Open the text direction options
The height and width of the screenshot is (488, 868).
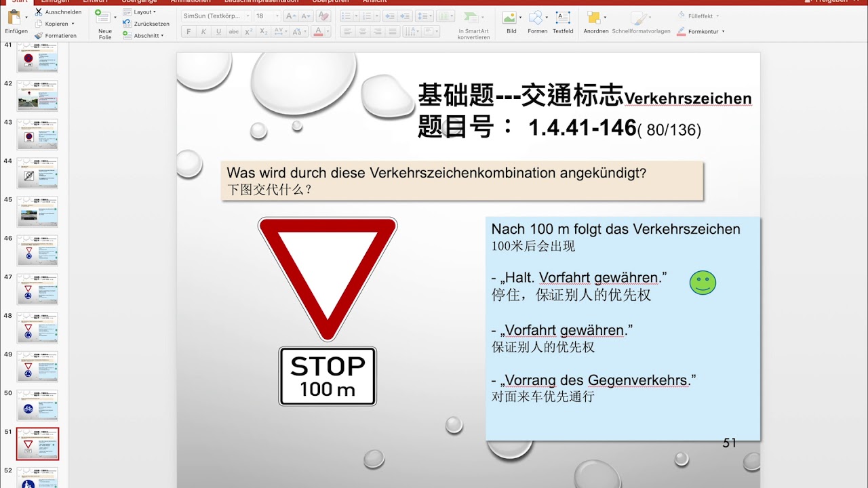tap(411, 32)
